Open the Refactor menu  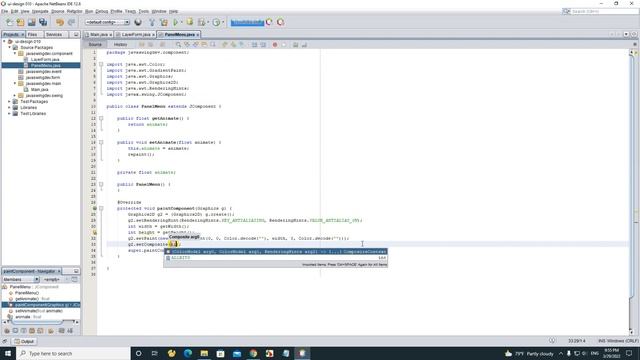75,11
